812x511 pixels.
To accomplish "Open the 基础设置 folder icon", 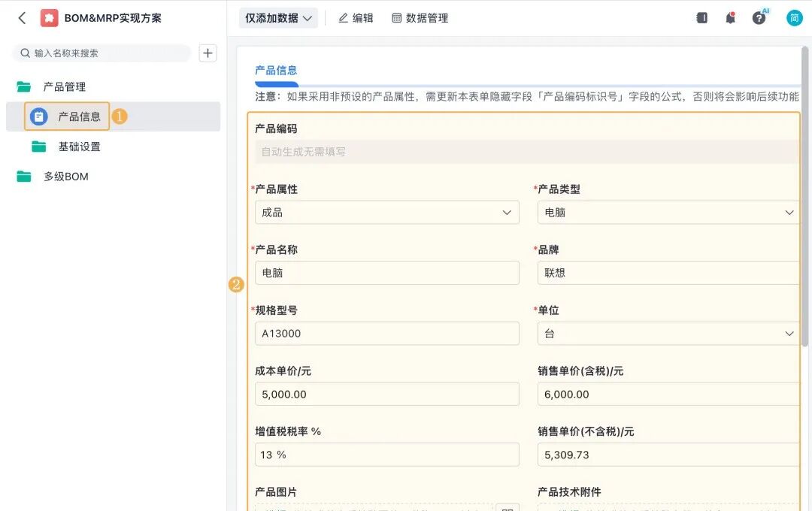I will pos(39,147).
